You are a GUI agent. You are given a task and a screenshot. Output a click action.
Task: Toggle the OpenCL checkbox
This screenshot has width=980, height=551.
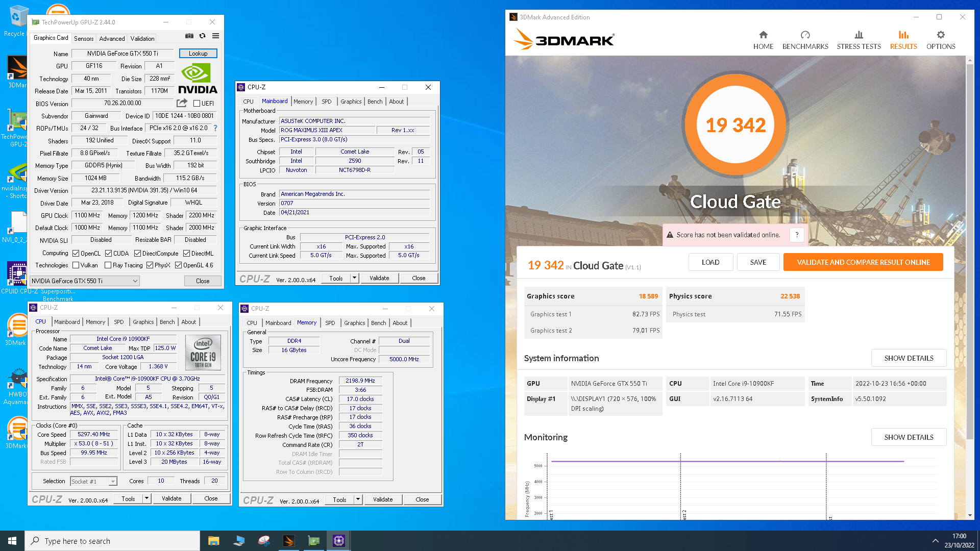(x=76, y=254)
